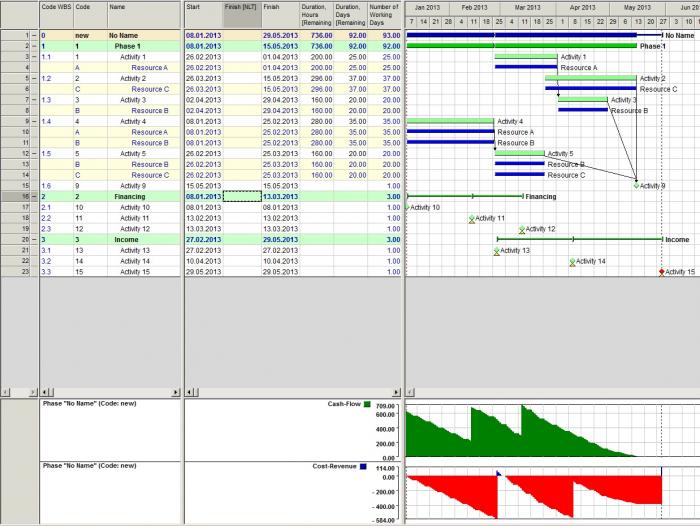Collapse the Income group row
Screen dimensions: 700x526
[x=34, y=239]
